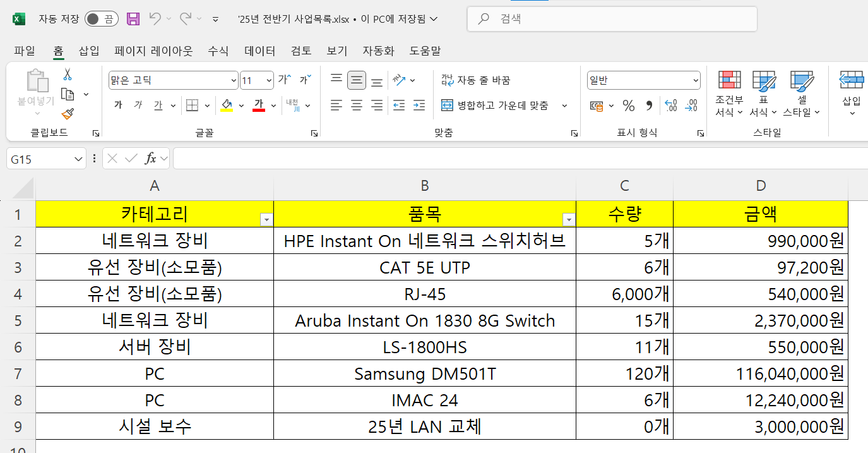Click the 검색 search box
The height and width of the screenshot is (453, 868).
pos(612,19)
